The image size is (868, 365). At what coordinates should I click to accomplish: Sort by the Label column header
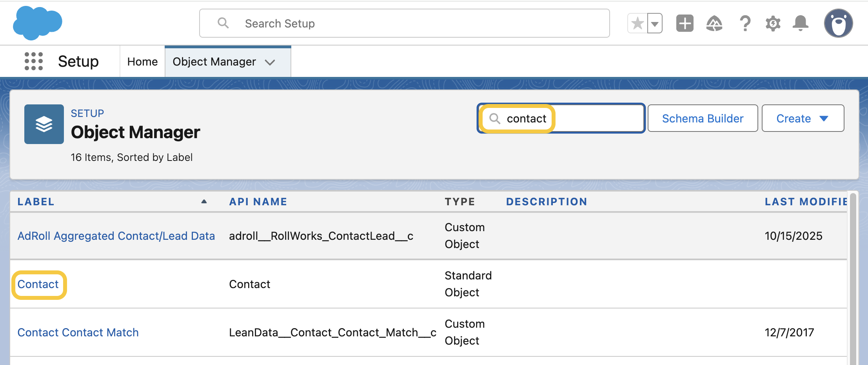(36, 202)
